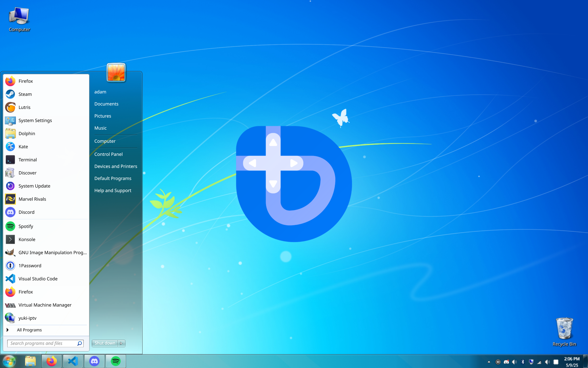This screenshot has width=588, height=368.
Task: Launch Marvel Rivals from the start menu
Action: (x=32, y=199)
